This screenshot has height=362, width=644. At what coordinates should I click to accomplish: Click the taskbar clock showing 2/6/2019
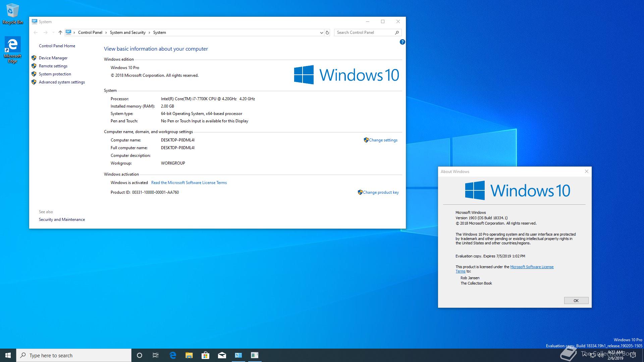pos(615,355)
